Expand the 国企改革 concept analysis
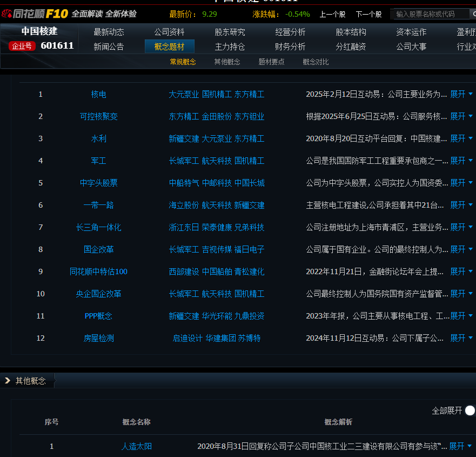Viewport: 476px width, 457px height. tap(461, 249)
